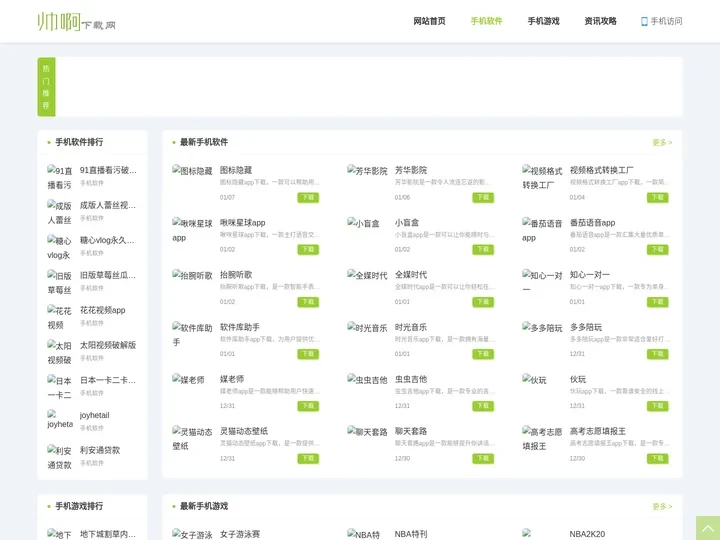The height and width of the screenshot is (540, 720).
Task: Open 花花视频app in software ranking
Action: [102, 310]
